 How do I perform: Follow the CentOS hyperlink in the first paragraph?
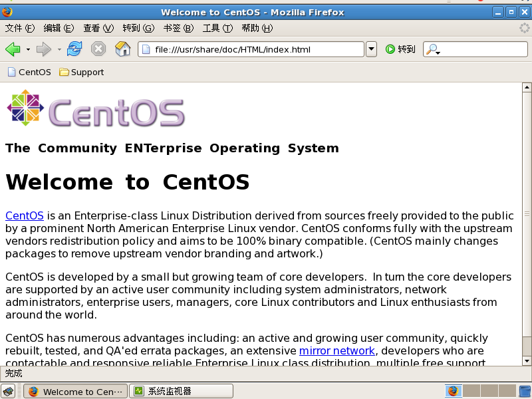pyautogui.click(x=25, y=215)
